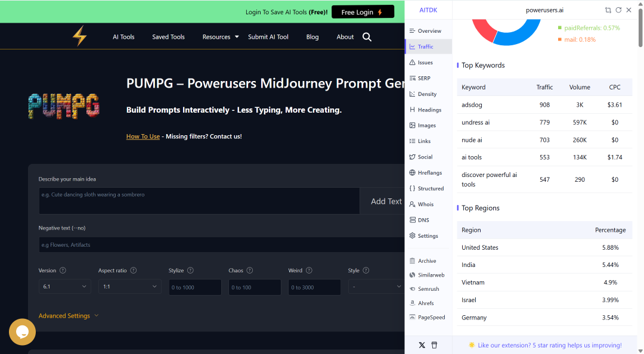Click the Aspect ratio help icon
The width and height of the screenshot is (644, 354).
pos(134,270)
